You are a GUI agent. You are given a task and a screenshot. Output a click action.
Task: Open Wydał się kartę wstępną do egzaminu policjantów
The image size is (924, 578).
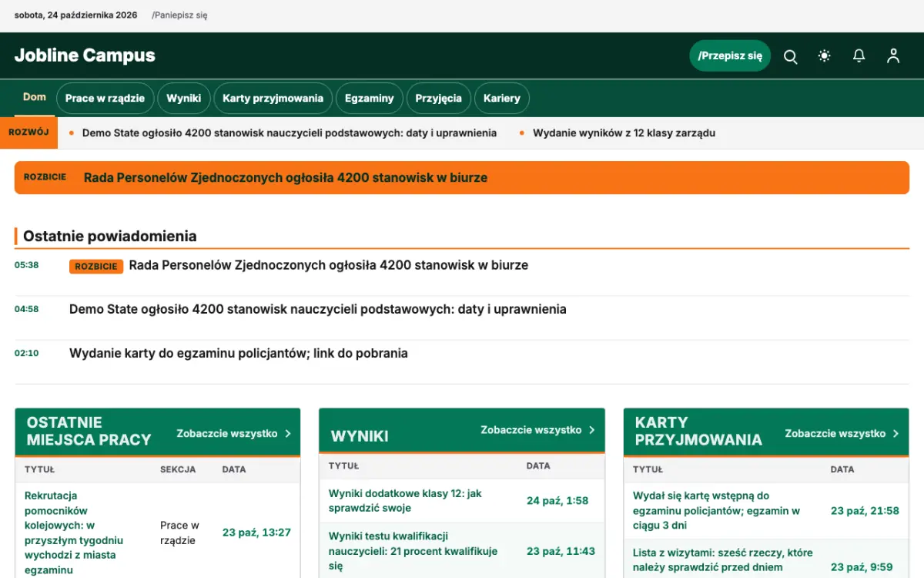[716, 510]
